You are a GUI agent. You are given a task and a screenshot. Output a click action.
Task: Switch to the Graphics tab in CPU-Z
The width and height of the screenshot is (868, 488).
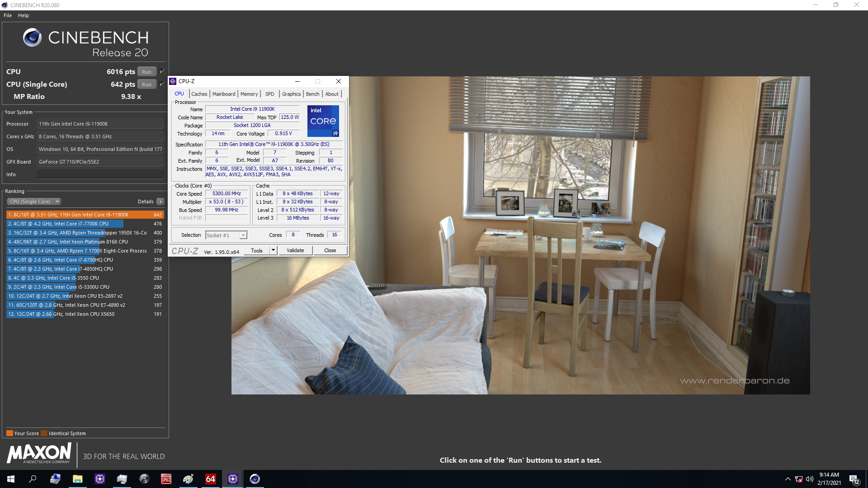(x=292, y=94)
